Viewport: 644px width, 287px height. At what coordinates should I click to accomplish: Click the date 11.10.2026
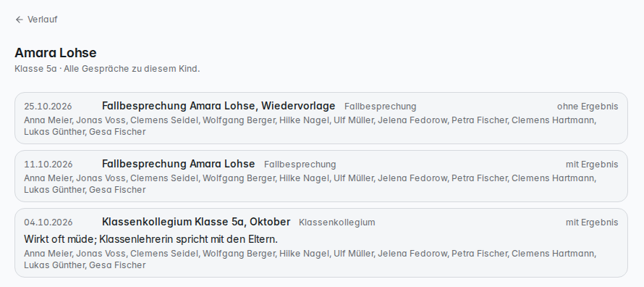[x=48, y=165]
